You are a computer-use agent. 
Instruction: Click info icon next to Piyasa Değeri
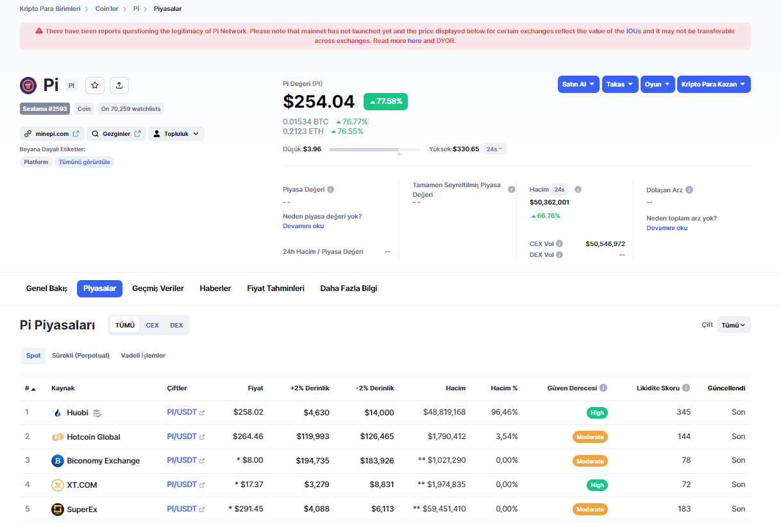[331, 190]
